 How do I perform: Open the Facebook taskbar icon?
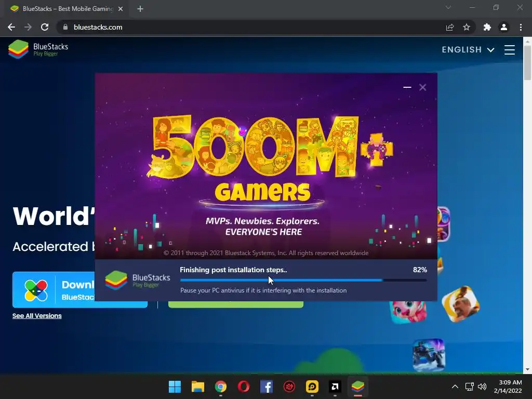click(x=267, y=387)
